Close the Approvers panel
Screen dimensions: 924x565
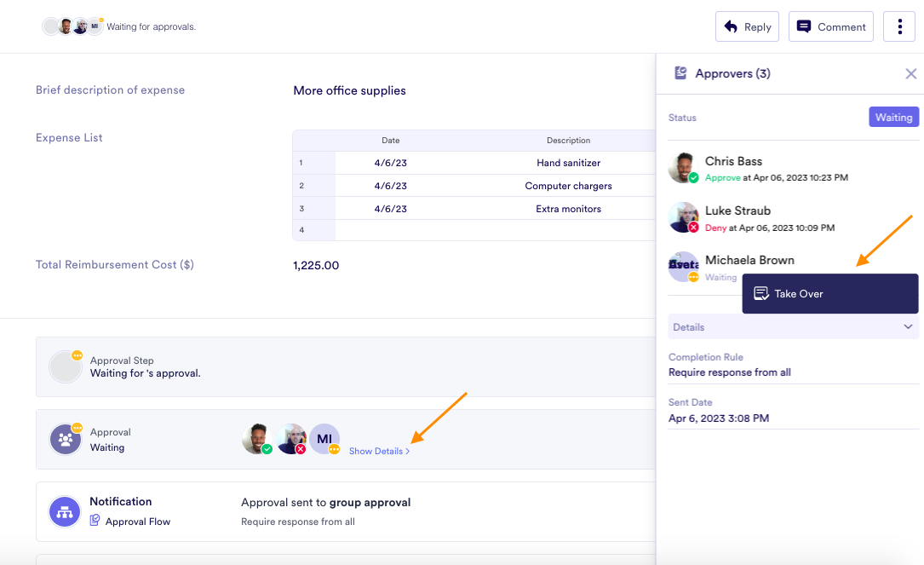910,74
